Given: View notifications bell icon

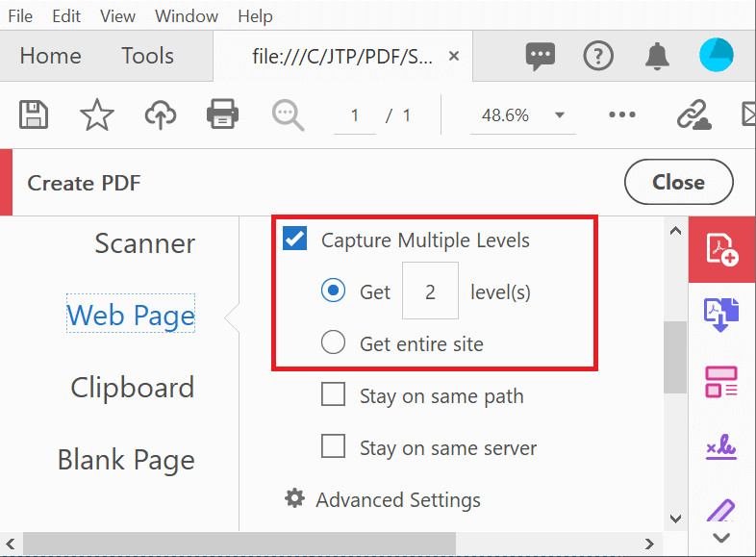Looking at the screenshot, I should tap(657, 57).
